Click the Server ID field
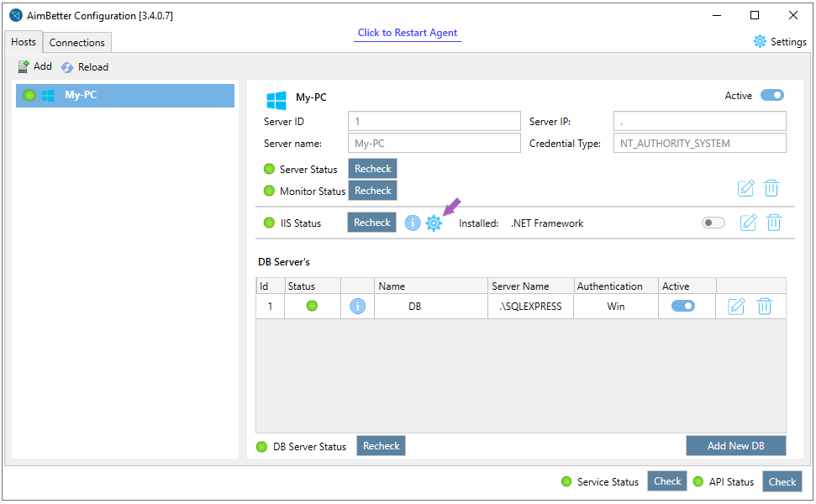This screenshot has width=816, height=504. tap(434, 121)
